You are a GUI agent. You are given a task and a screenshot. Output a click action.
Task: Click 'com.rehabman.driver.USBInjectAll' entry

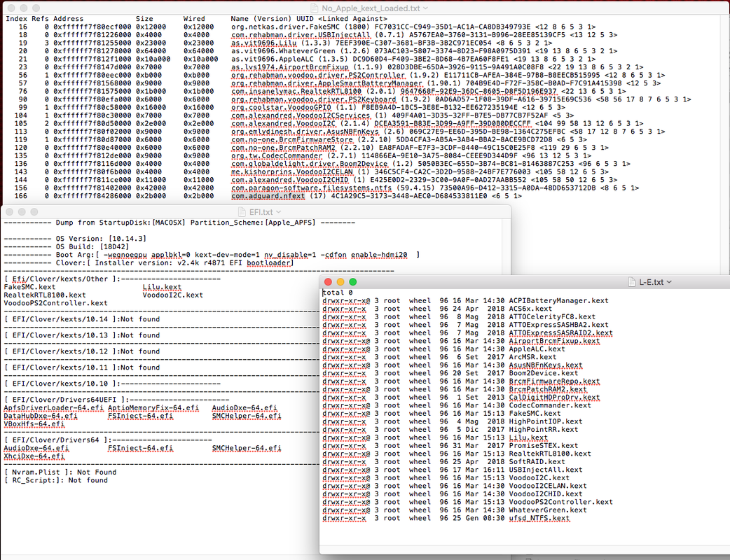pos(301,35)
